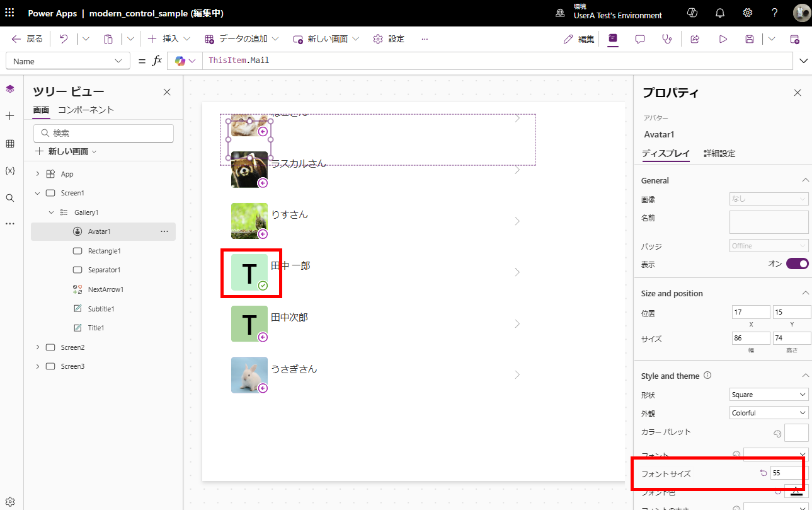Image resolution: width=812 pixels, height=510 pixels.
Task: Save the app using the save icon
Action: click(749, 39)
